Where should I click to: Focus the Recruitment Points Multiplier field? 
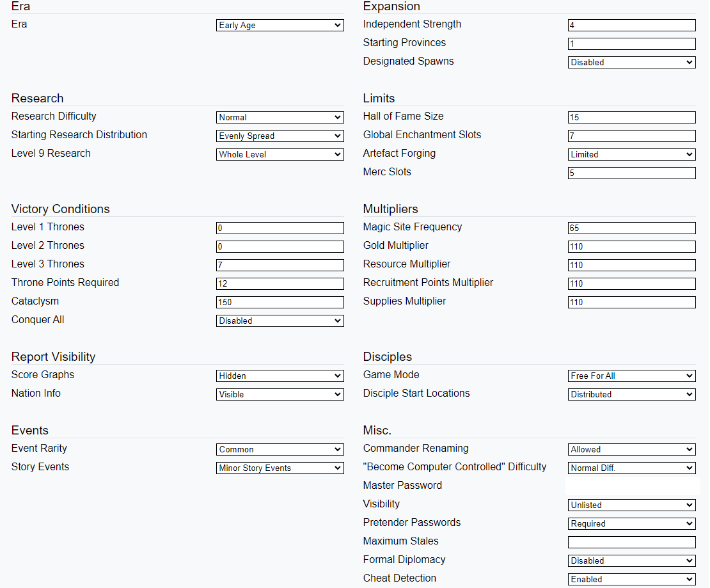(x=632, y=283)
